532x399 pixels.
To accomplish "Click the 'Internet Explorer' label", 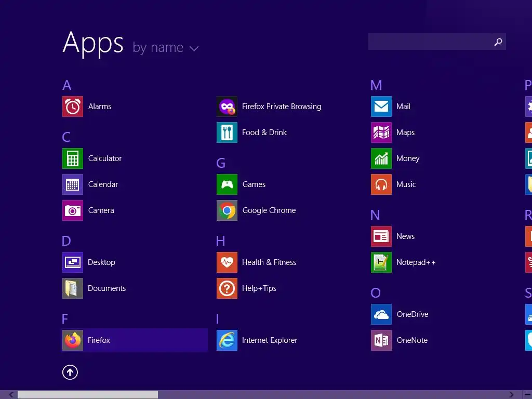I will pyautogui.click(x=270, y=340).
